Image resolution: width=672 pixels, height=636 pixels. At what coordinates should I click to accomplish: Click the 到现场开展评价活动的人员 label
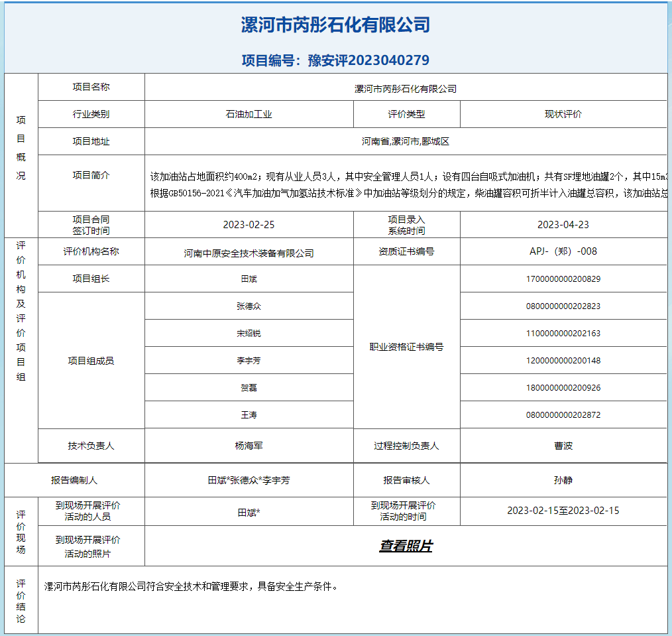point(88,511)
